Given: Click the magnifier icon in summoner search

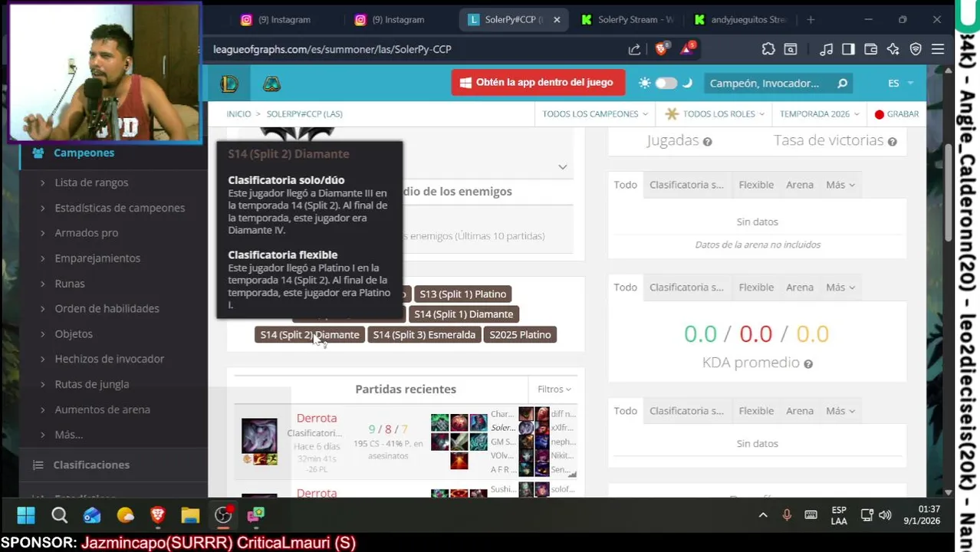Looking at the screenshot, I should coord(842,83).
